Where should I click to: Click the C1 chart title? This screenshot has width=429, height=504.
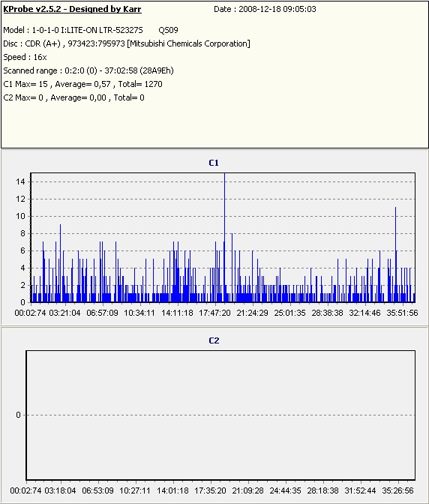[x=214, y=163]
